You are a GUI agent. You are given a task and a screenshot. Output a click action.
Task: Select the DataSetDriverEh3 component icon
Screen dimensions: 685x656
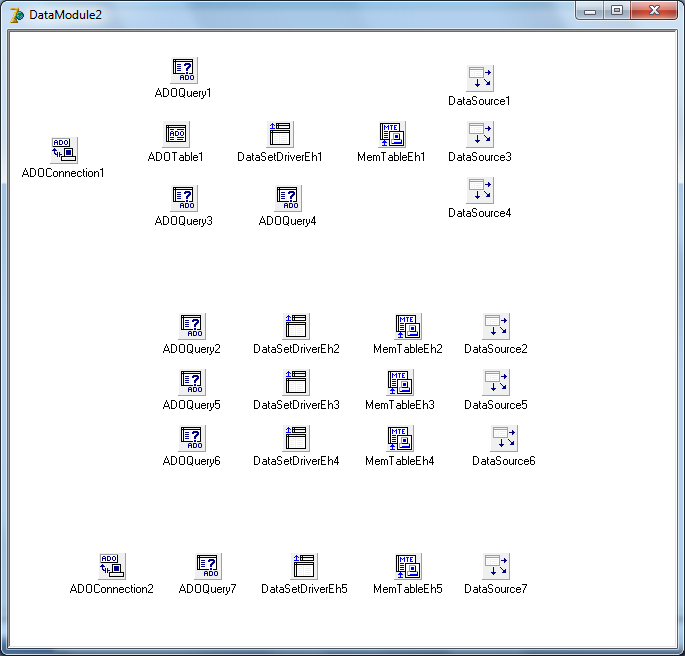tap(296, 382)
